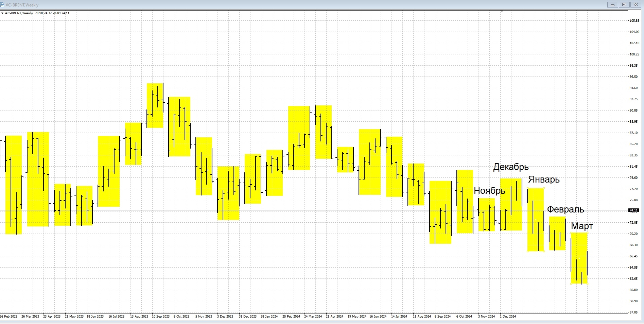
Task: Click the 25 Feb 2024 date label
Action: pos(291,317)
